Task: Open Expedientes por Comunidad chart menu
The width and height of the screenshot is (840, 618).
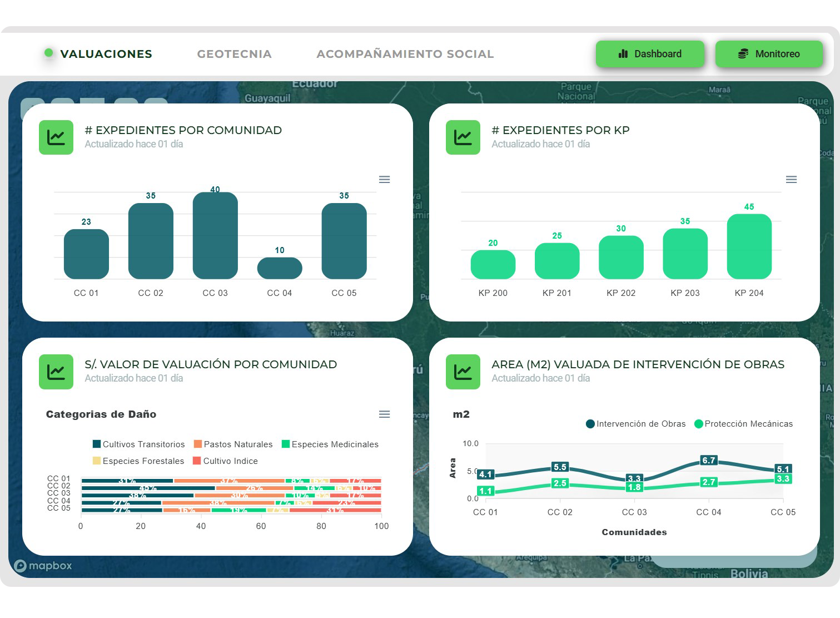Action: pos(384,180)
